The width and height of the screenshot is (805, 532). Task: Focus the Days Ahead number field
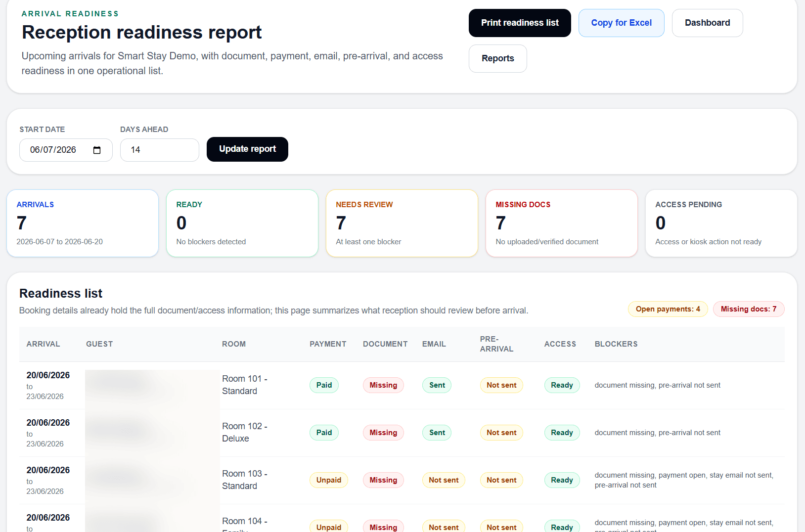[x=160, y=150]
